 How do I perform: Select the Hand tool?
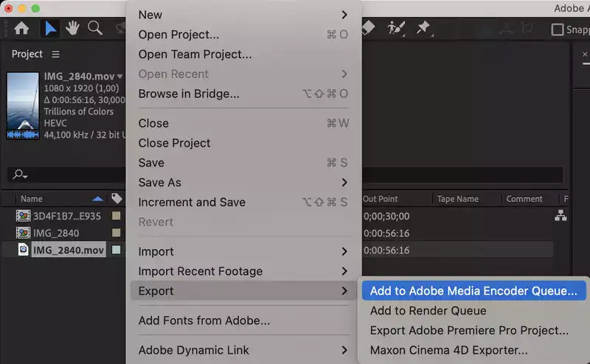click(x=72, y=28)
